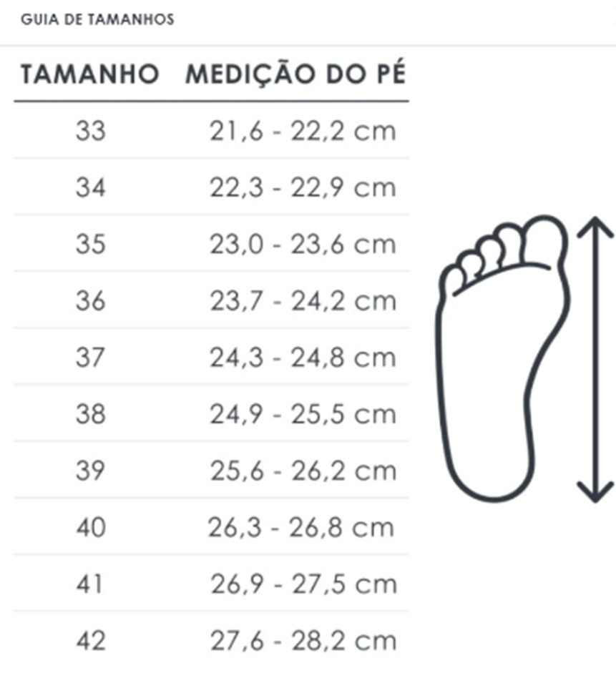Click the 21,6 - 22,2 cm measurement
The width and height of the screenshot is (616, 678).
(303, 131)
